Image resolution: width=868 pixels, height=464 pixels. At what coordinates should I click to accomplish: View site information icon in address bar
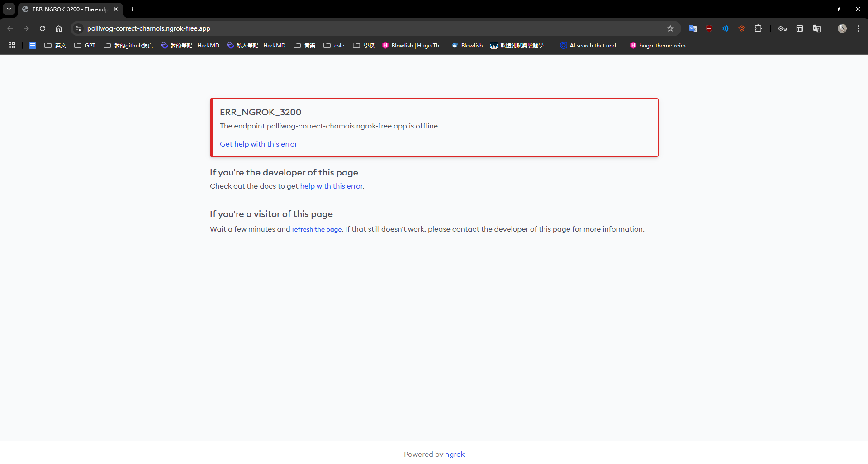[78, 28]
